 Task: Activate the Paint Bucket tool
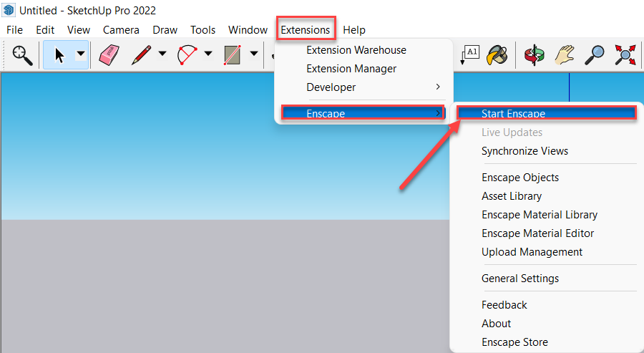click(497, 54)
